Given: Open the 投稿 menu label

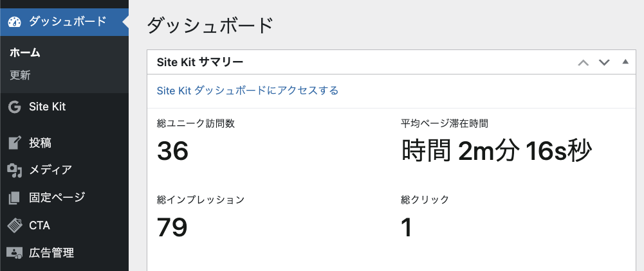Looking at the screenshot, I should 40,143.
